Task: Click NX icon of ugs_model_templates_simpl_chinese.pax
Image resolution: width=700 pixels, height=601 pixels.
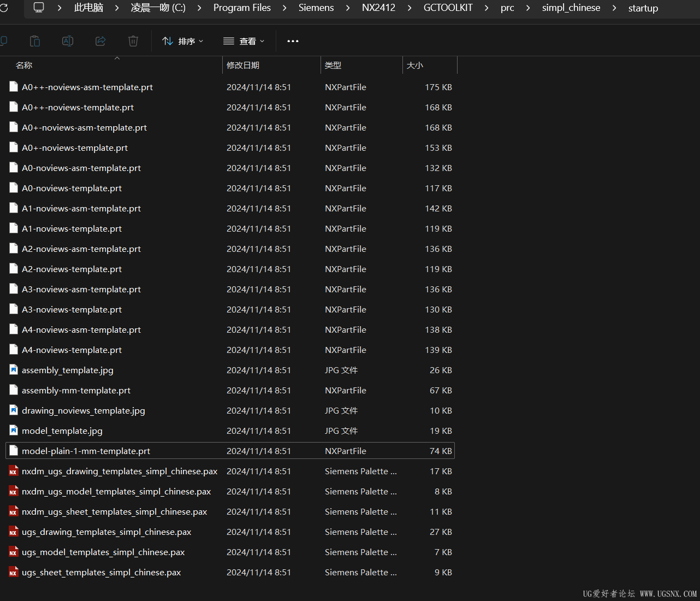Action: pos(14,552)
